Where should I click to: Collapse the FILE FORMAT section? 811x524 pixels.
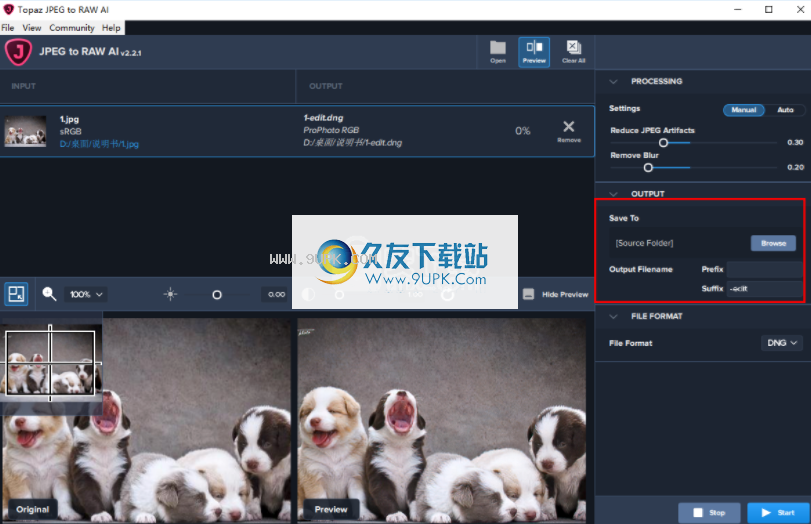(613, 316)
